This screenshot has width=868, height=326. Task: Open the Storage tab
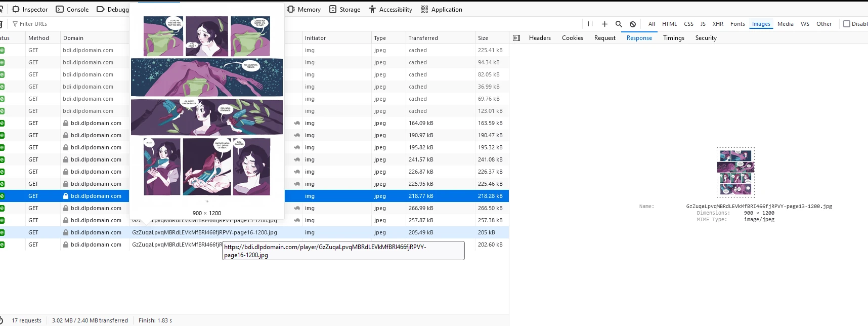(345, 9)
